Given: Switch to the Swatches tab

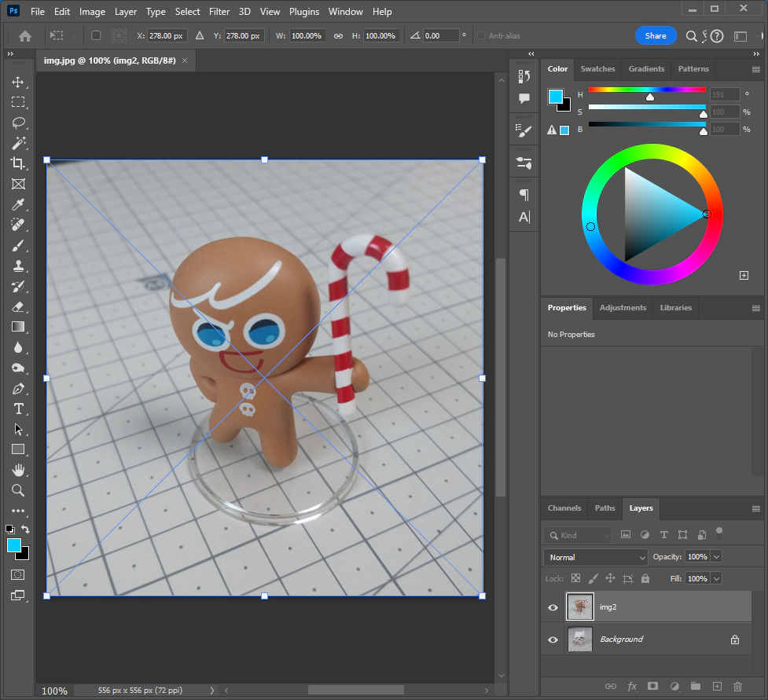Looking at the screenshot, I should point(597,68).
